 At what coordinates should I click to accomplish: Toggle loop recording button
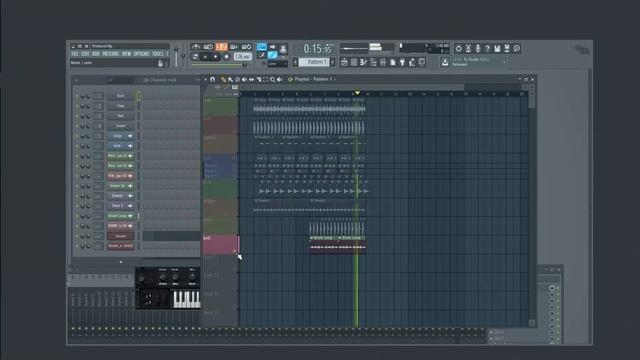pos(247,47)
